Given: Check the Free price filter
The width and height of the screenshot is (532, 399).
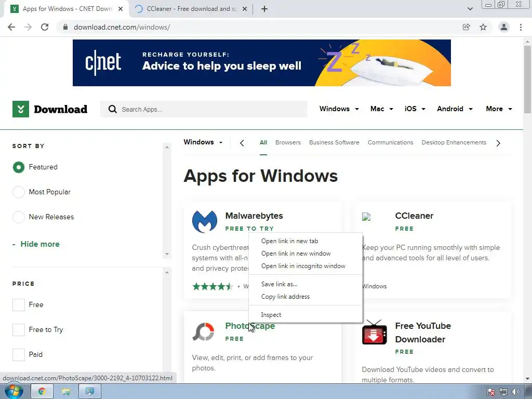Looking at the screenshot, I should coord(19,304).
